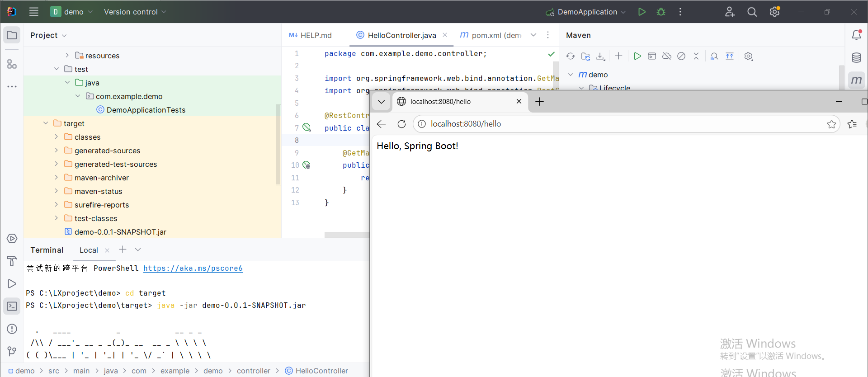
Task: Open the Build tool window hammer
Action: [x=12, y=261]
